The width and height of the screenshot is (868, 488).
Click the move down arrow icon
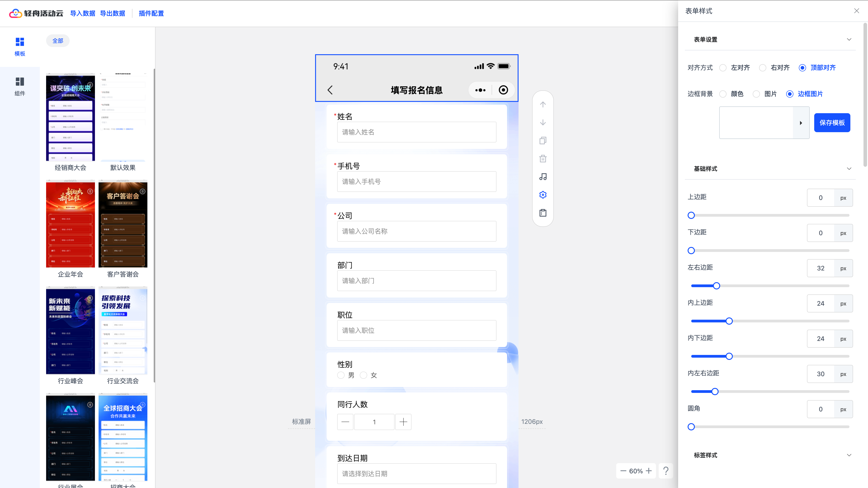click(542, 123)
